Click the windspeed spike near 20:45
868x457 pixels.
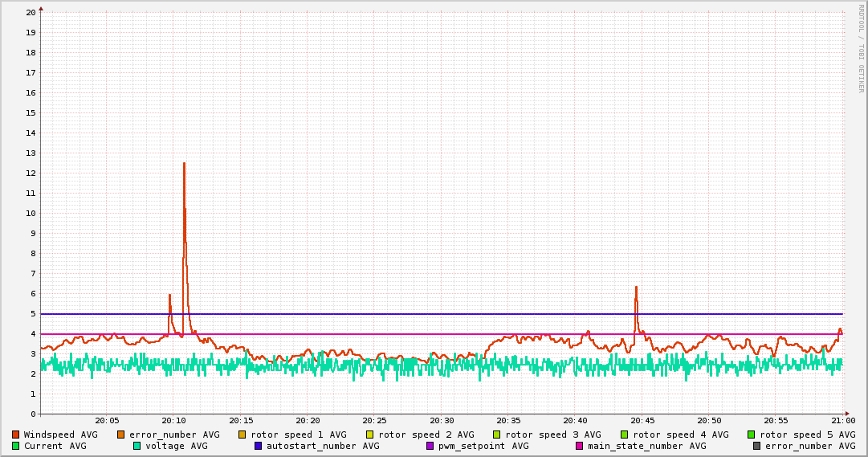[636, 288]
